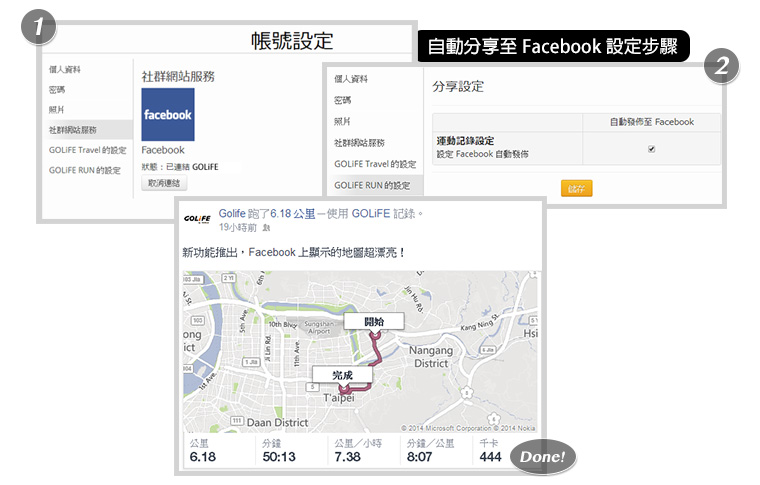Image resolution: width=760 pixels, height=485 pixels.
Task: Click the 完成 finish marker on the map
Action: [x=343, y=376]
